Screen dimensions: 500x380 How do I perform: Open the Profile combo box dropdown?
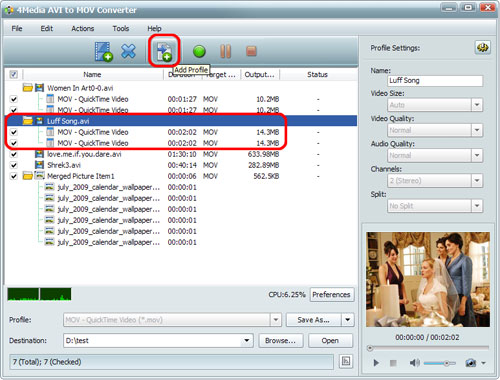[x=276, y=320]
